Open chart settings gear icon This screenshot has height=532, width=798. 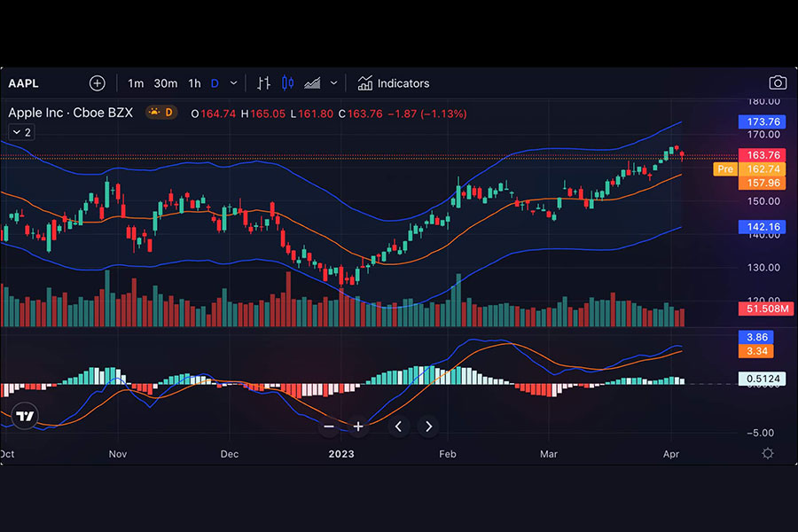[x=768, y=453]
